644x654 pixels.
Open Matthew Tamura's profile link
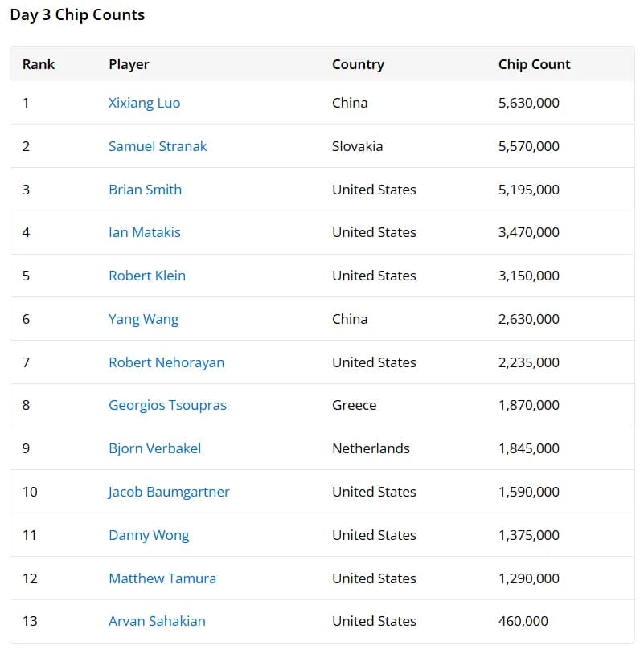[162, 578]
